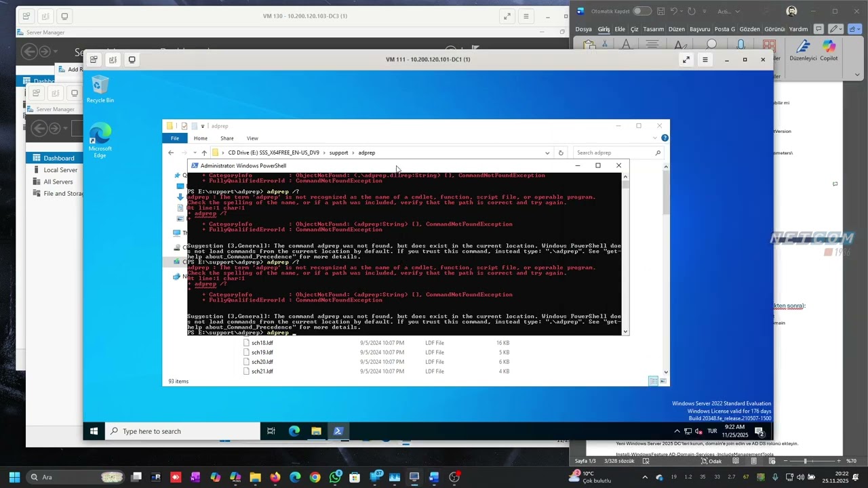The height and width of the screenshot is (488, 868).
Task: Open Word comments pane icon
Action: coord(818,29)
